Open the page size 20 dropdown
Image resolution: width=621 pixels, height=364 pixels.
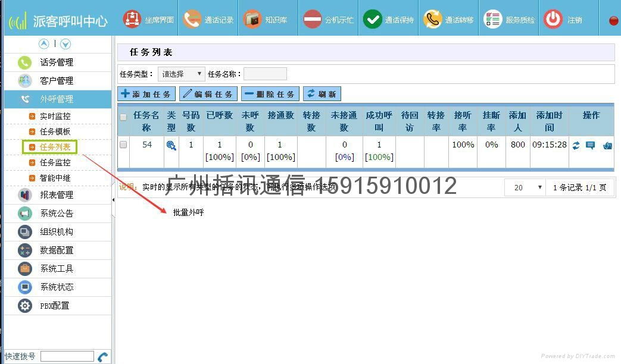pyautogui.click(x=525, y=187)
